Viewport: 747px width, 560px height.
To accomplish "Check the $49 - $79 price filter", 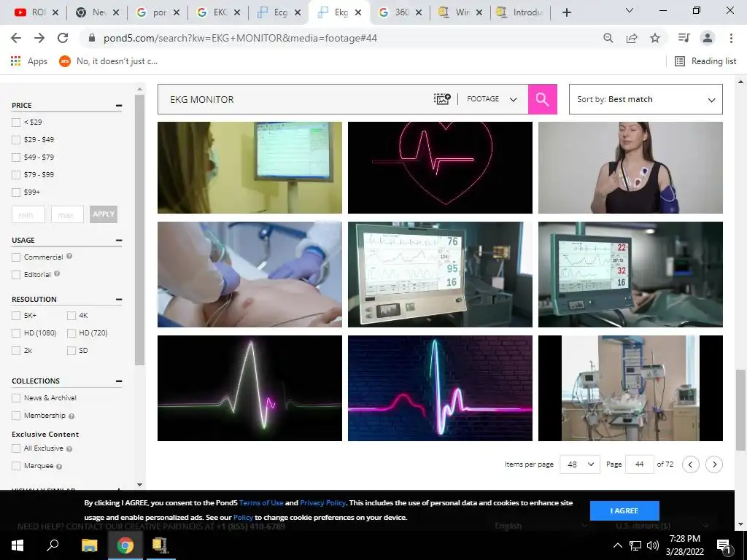I will click(x=16, y=157).
